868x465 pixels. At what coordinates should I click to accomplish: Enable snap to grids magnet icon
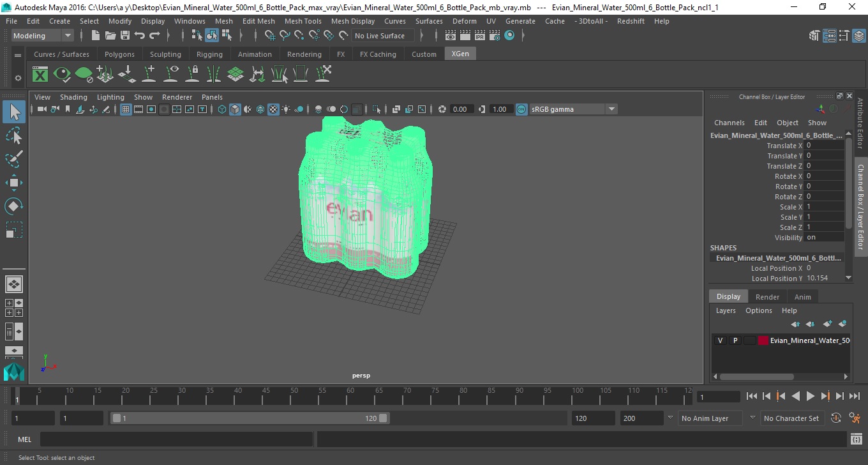pyautogui.click(x=270, y=36)
